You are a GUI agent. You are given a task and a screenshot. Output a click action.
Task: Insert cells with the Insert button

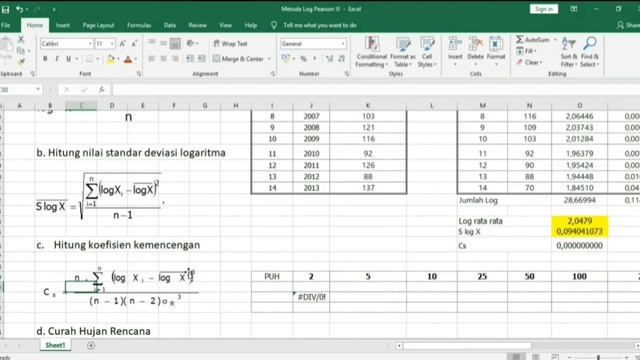(x=455, y=52)
